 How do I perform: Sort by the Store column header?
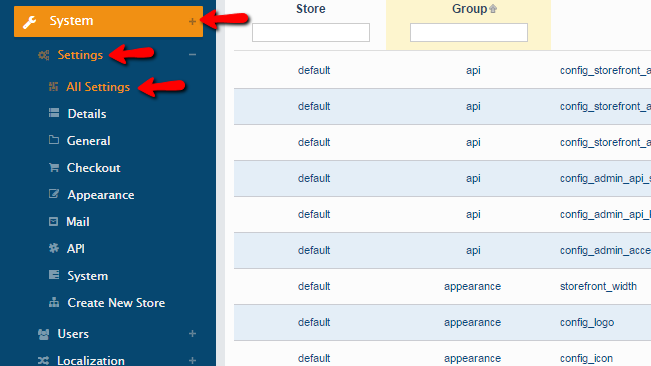[311, 9]
